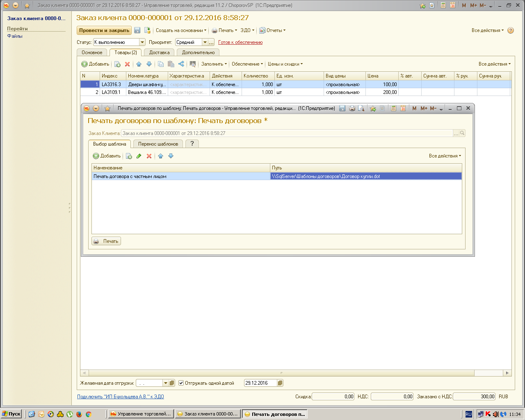Screen dimensions: 525x420
Task: Move template down in the print dialog
Action: point(171,156)
